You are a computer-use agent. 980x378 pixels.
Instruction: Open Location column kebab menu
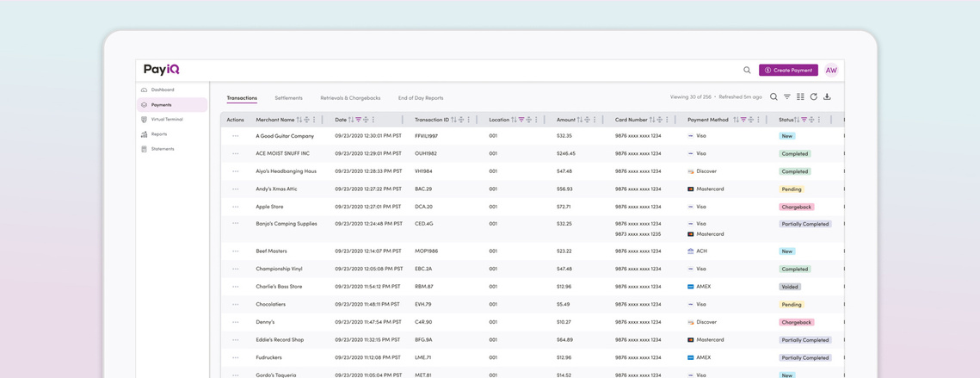tap(536, 120)
